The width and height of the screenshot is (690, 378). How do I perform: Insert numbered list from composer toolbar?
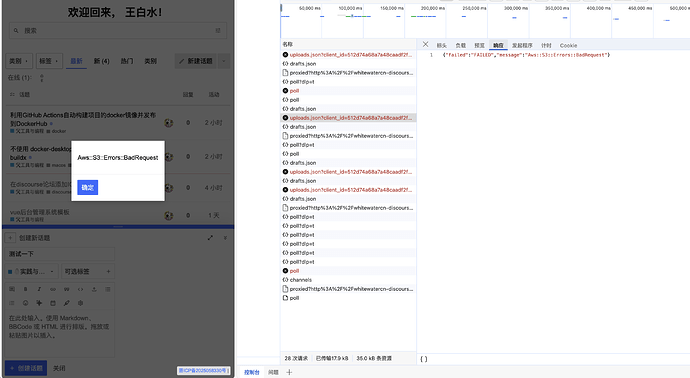pyautogui.click(x=12, y=303)
